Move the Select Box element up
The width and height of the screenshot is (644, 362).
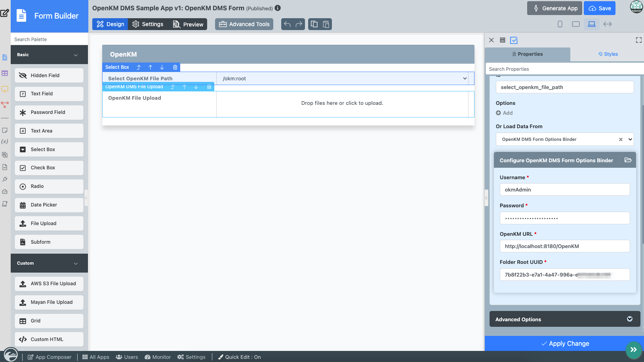pos(151,67)
